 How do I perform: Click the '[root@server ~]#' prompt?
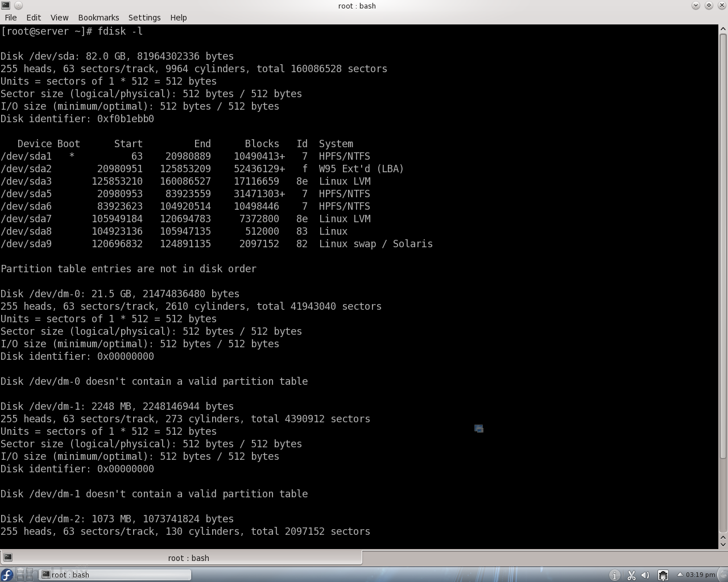point(46,31)
